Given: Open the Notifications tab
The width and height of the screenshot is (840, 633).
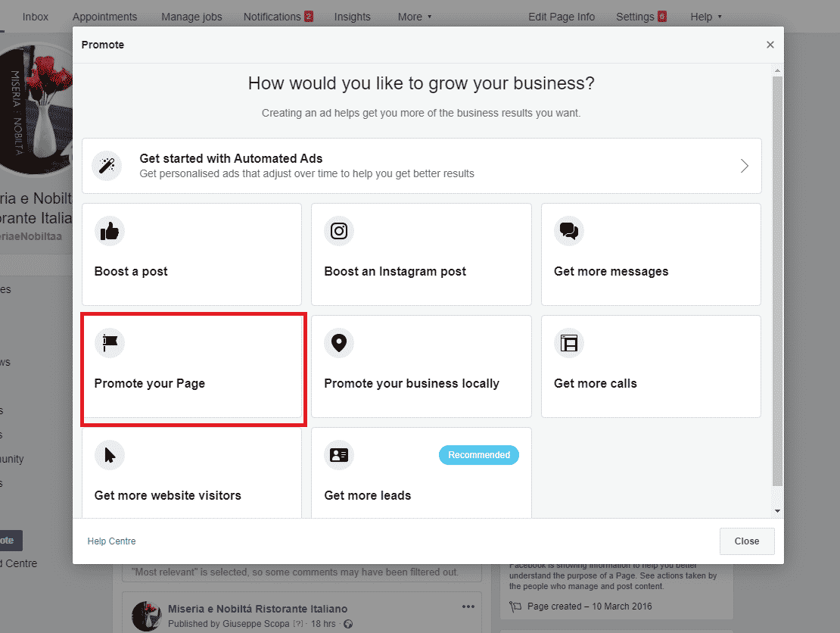Looking at the screenshot, I should point(278,17).
